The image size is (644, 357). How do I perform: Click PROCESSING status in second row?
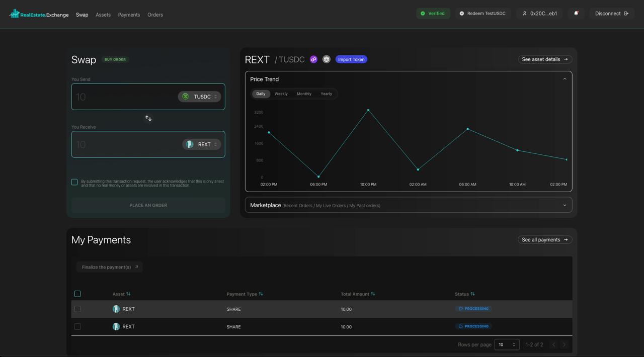[x=473, y=326]
